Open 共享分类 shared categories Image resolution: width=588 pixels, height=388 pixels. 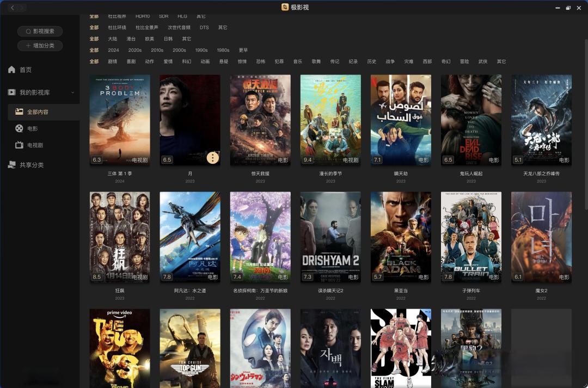click(x=26, y=165)
